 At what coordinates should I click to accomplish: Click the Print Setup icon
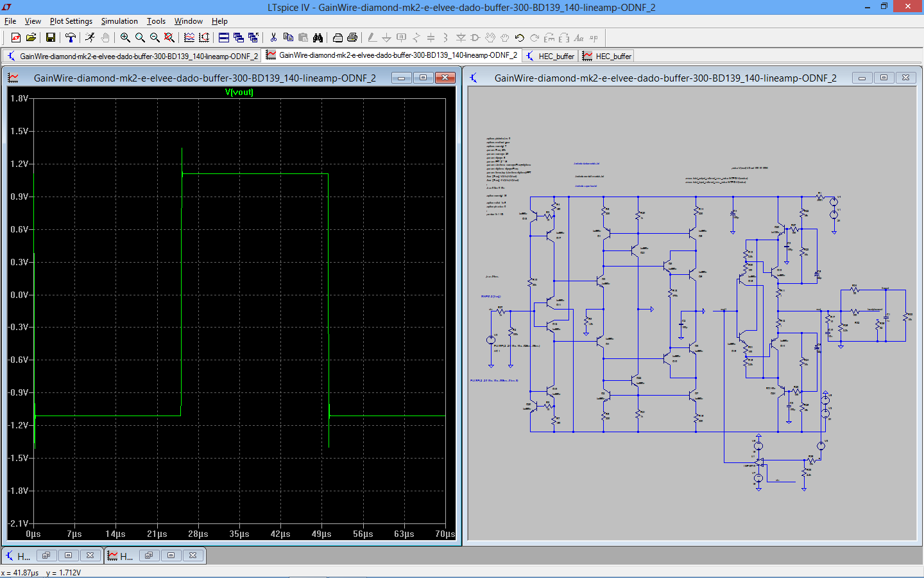(338, 38)
